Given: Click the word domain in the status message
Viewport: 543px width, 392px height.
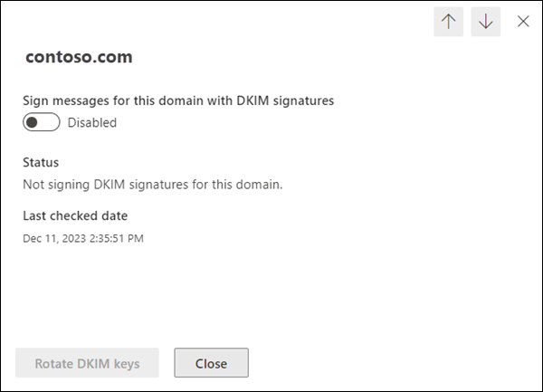Looking at the screenshot, I should 261,184.
